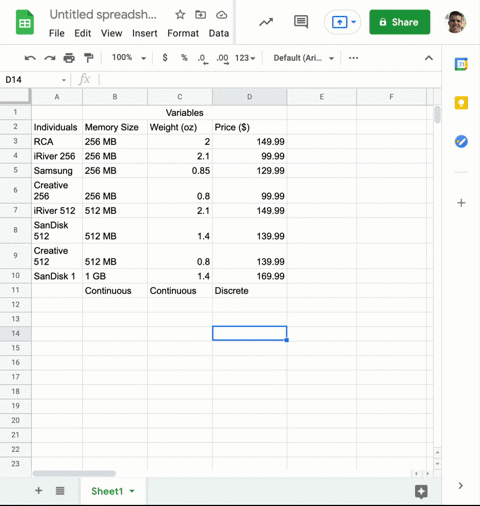Decrease decimal places icon

[203, 58]
